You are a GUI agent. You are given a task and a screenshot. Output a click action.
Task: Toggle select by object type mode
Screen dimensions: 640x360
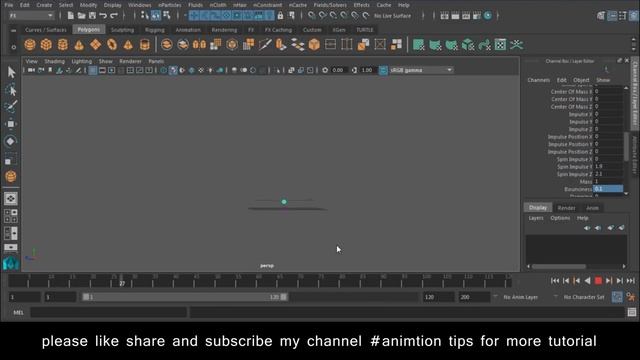156,16
